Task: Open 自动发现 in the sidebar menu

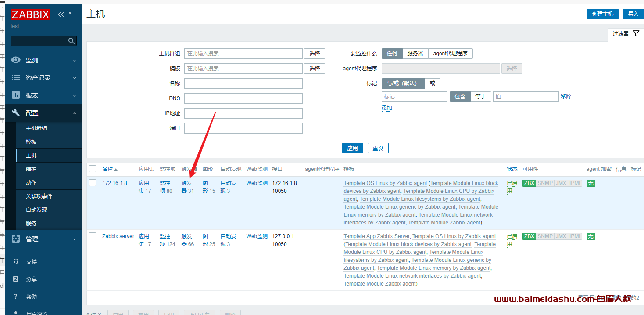Action: pos(49,210)
